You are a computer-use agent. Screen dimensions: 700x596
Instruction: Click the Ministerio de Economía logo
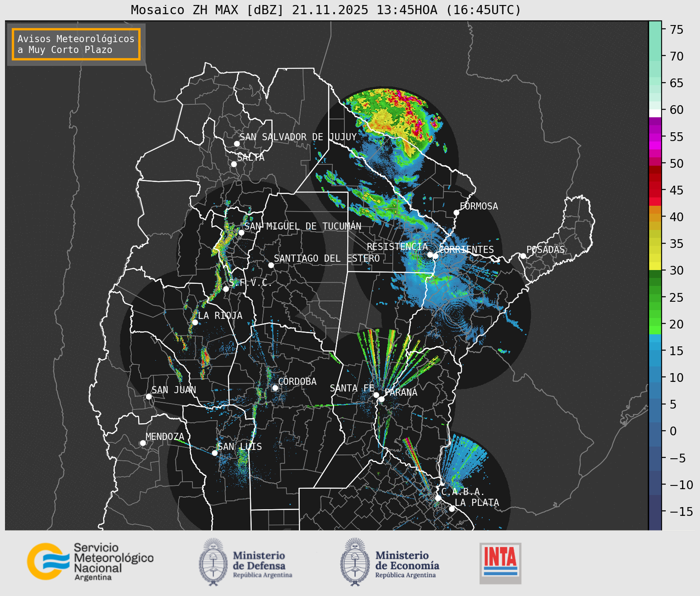coord(389,562)
